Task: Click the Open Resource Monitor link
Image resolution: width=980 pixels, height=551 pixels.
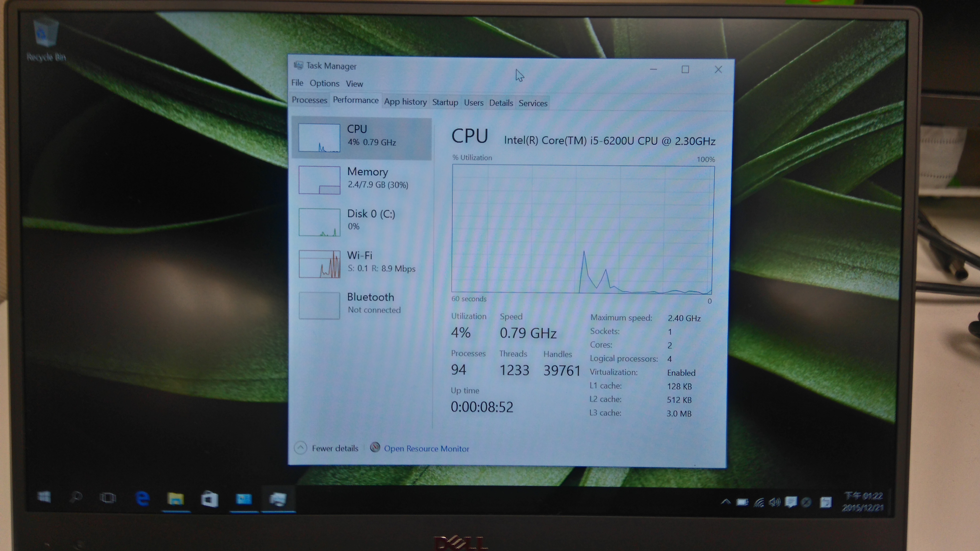Action: (x=426, y=449)
